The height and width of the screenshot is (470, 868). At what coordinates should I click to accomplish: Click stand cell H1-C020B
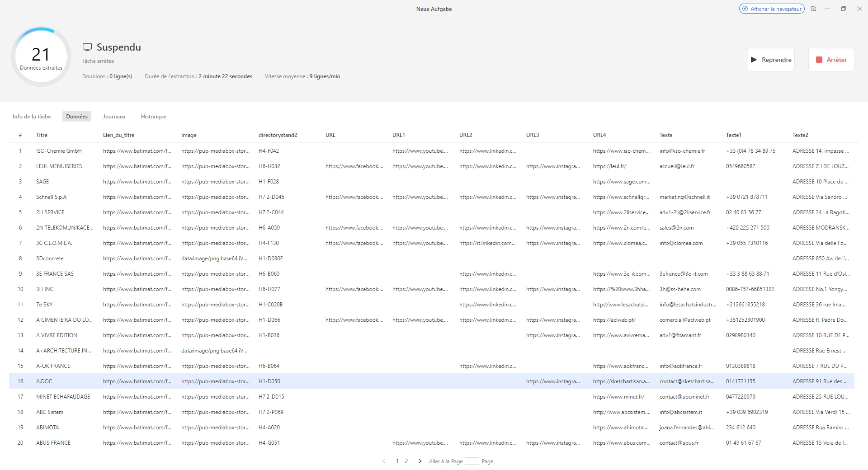[x=271, y=305]
